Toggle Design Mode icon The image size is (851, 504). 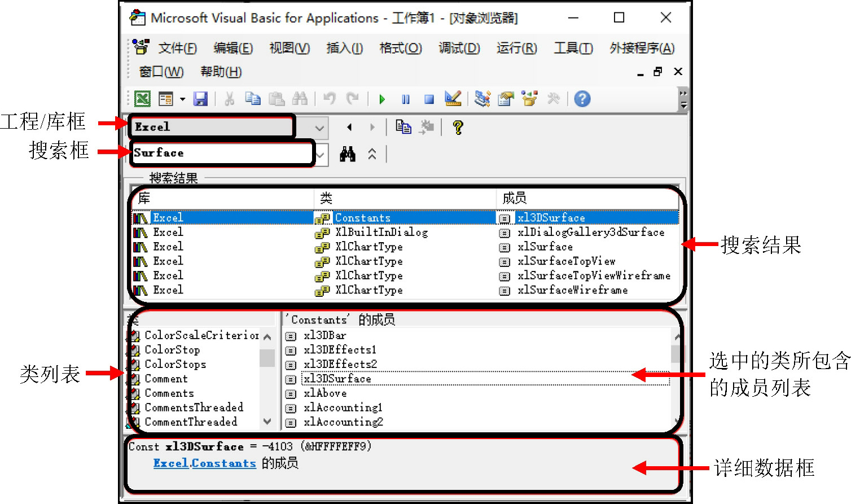[x=453, y=99]
